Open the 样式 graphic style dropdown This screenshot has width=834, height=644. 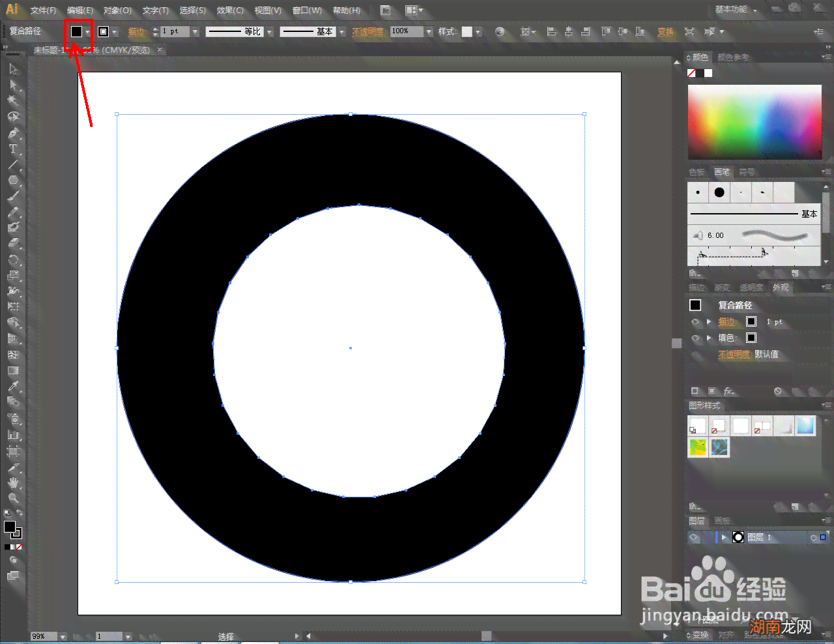point(478,32)
